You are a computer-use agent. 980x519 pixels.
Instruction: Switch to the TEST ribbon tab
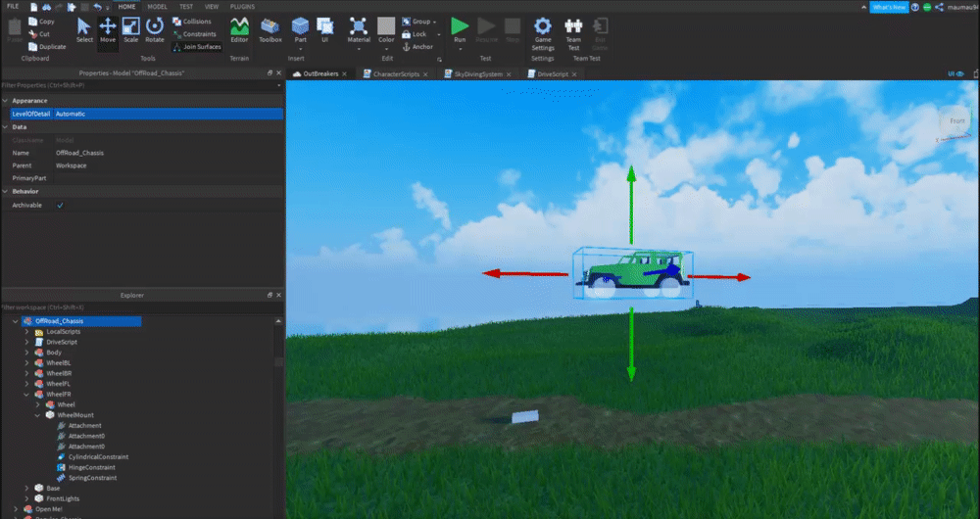click(x=186, y=6)
